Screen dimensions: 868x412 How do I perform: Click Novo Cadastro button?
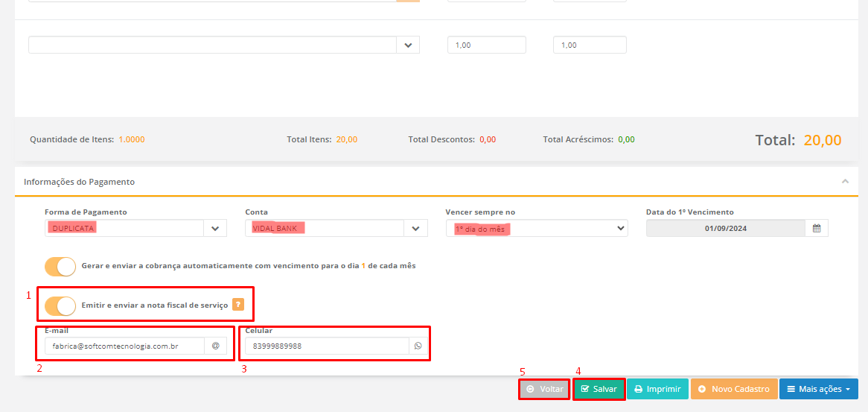(734, 389)
